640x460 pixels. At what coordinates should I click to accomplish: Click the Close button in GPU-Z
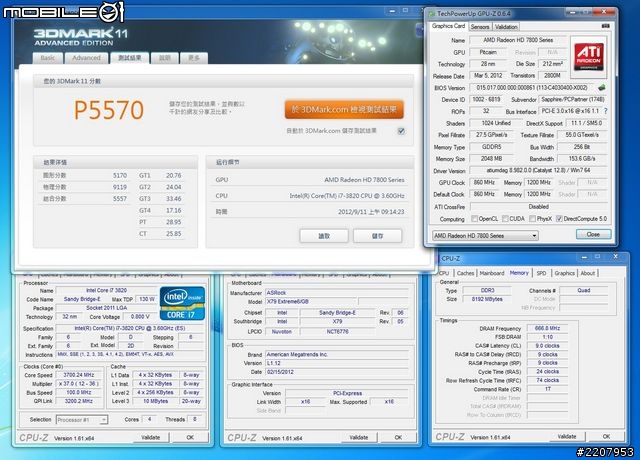[593, 234]
